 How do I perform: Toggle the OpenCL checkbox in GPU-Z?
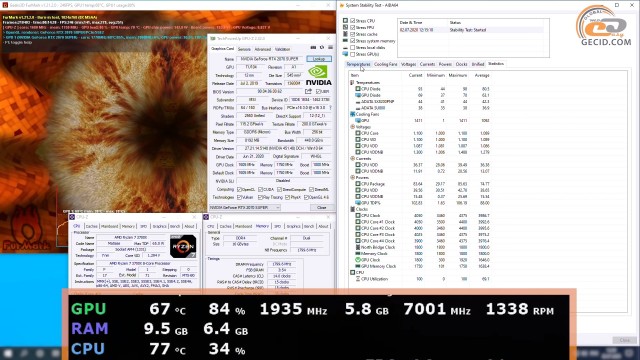click(240, 189)
